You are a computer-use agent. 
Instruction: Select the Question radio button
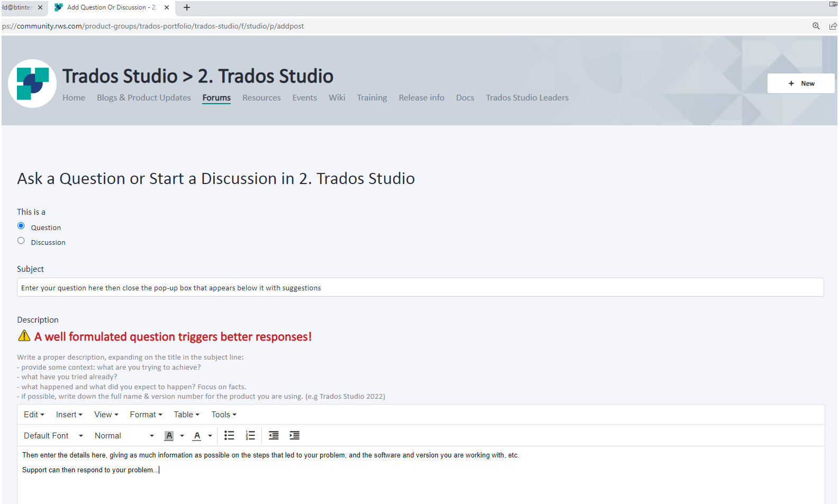21,226
